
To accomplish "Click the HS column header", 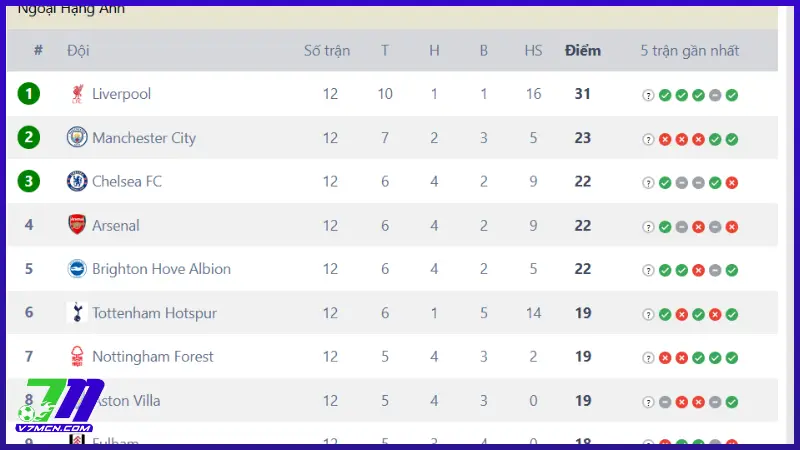I will [x=533, y=50].
